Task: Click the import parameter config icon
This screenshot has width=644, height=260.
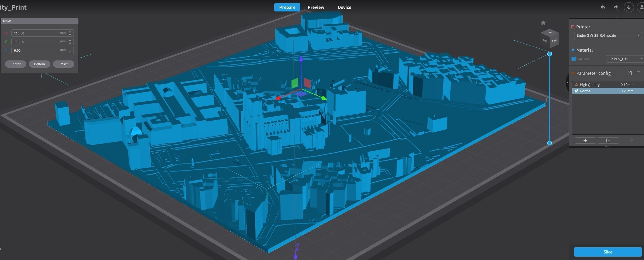Action: (630, 73)
